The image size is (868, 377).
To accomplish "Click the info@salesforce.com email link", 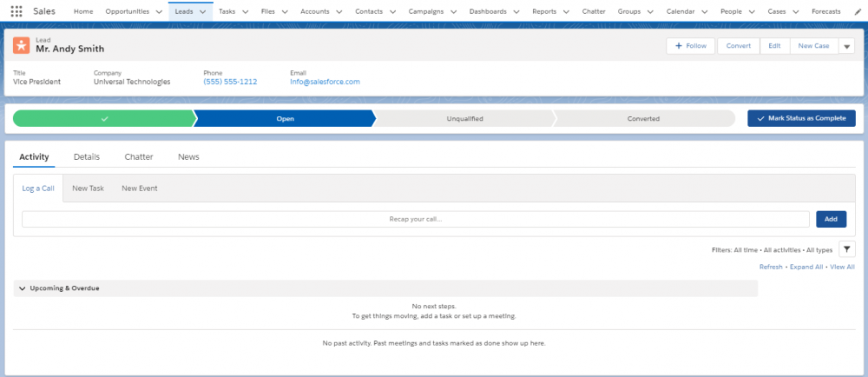I will [x=325, y=82].
